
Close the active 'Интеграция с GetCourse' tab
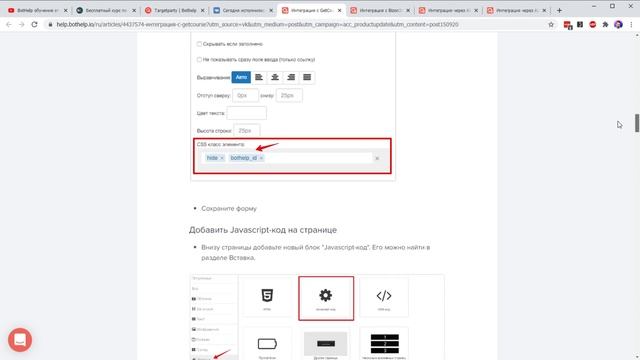(x=340, y=10)
